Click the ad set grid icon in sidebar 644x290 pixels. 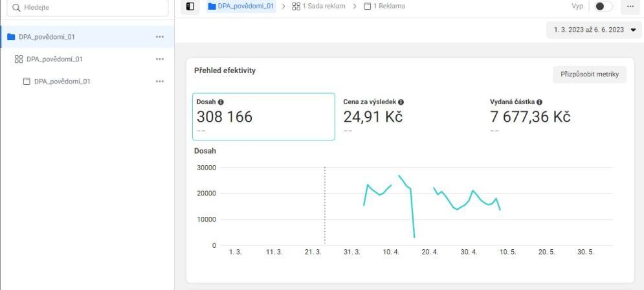18,60
